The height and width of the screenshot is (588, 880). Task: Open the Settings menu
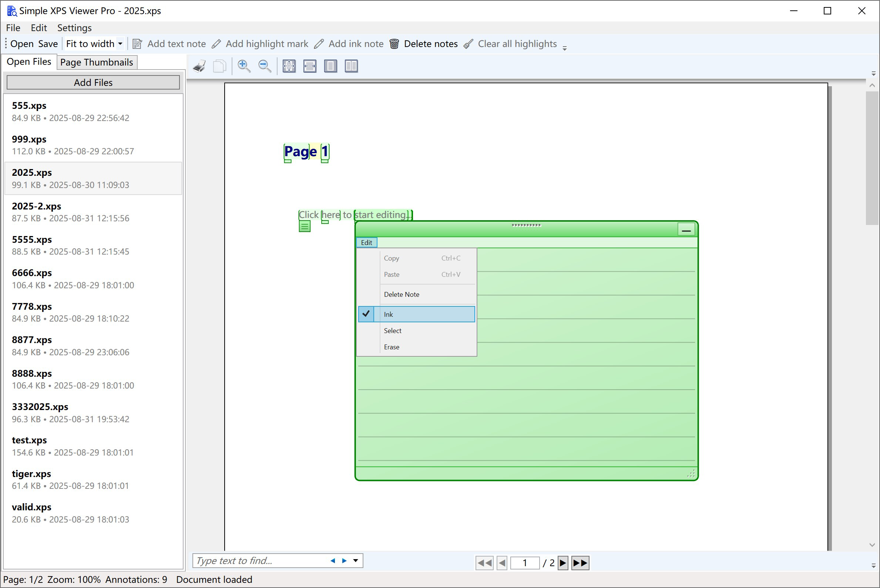click(x=74, y=28)
